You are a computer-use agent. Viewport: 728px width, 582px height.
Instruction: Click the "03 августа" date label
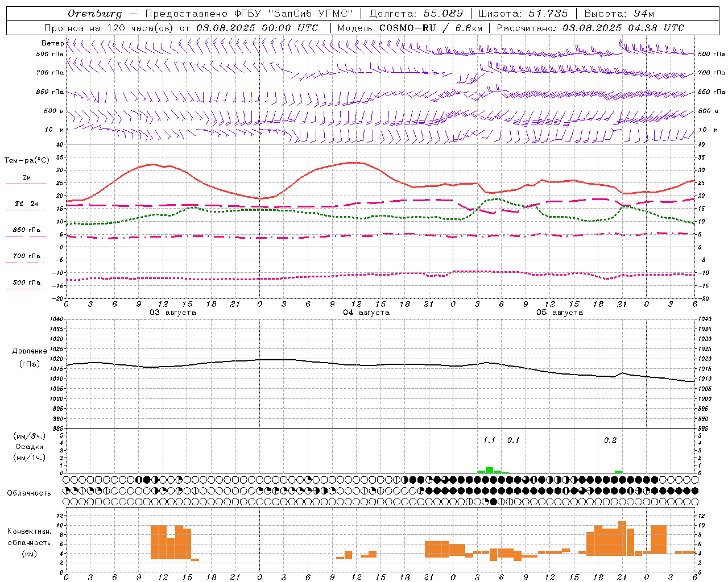[x=173, y=313]
